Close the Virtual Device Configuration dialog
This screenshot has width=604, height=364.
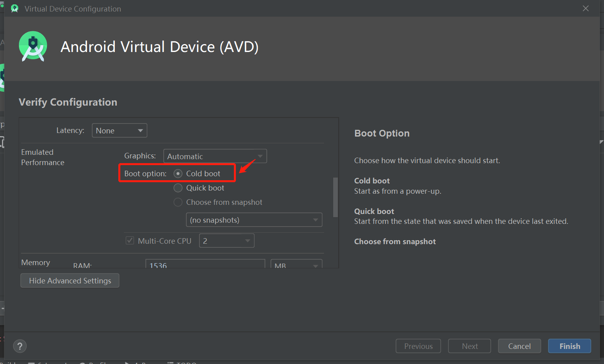coord(585,8)
